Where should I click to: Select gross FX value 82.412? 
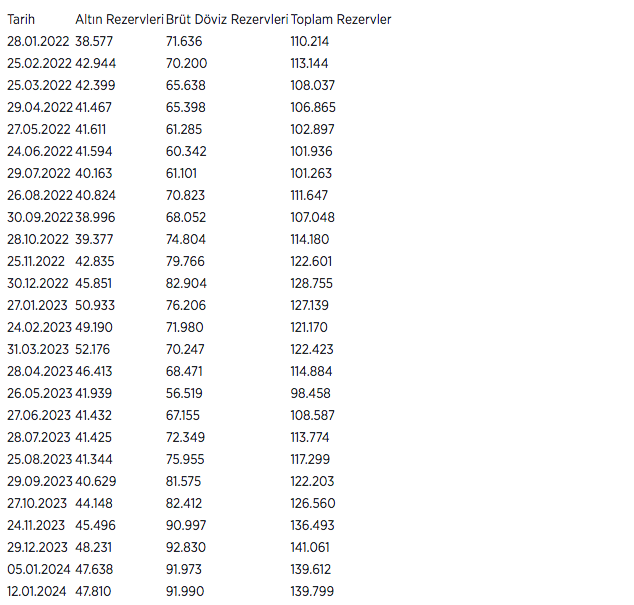pyautogui.click(x=185, y=503)
